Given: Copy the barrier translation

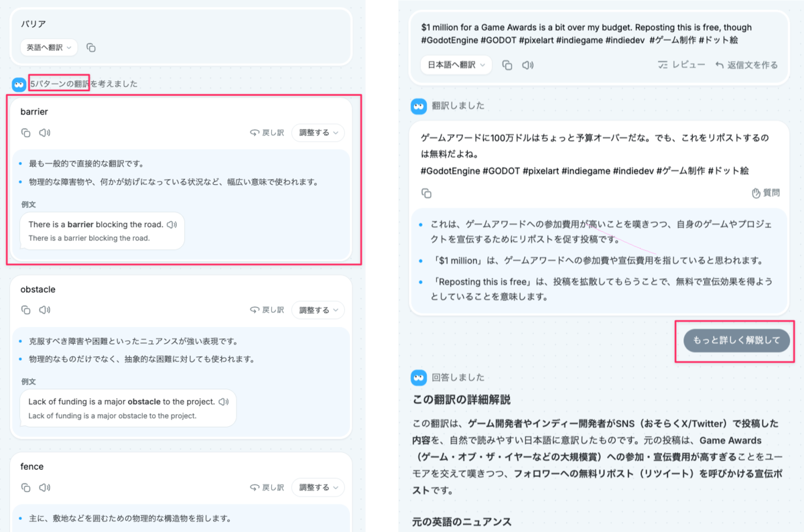Looking at the screenshot, I should pyautogui.click(x=26, y=133).
